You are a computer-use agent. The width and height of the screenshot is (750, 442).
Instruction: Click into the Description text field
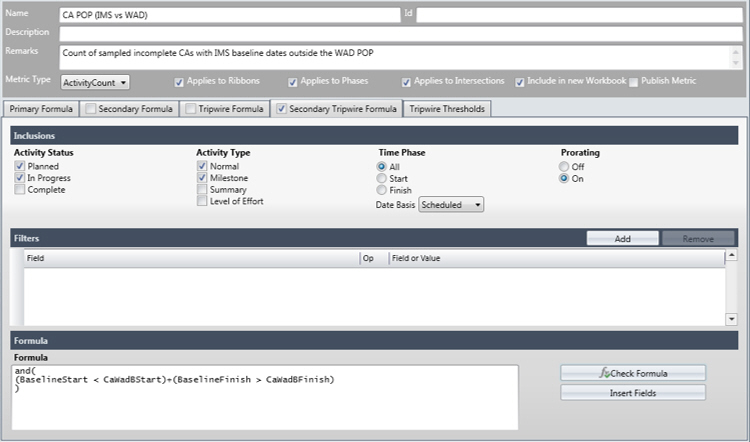point(400,33)
